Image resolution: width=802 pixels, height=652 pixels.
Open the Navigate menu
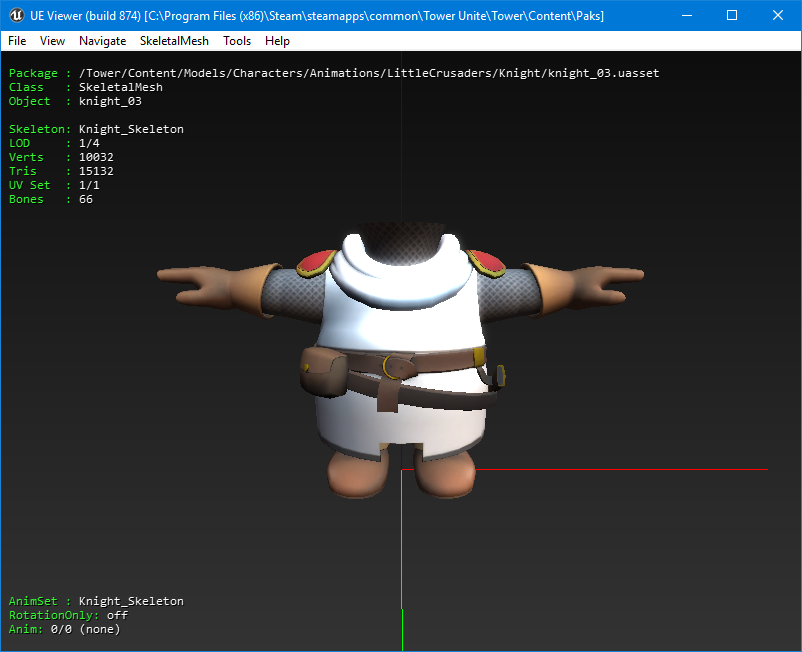tap(102, 41)
